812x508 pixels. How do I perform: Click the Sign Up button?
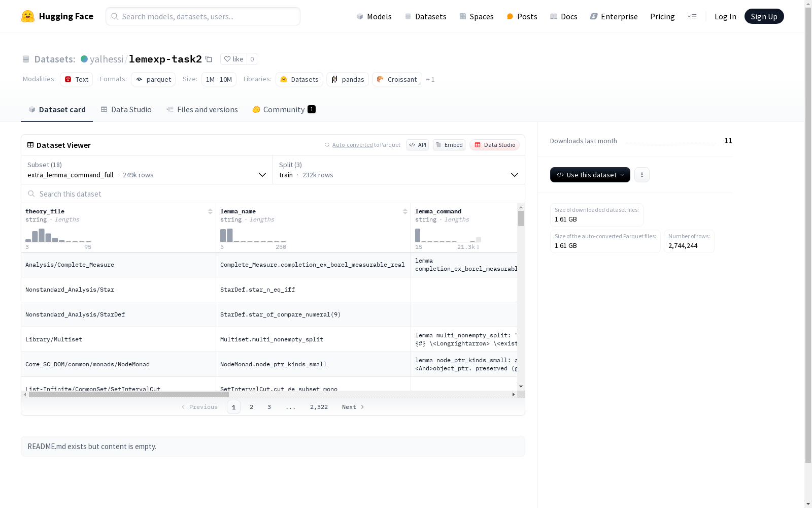764,16
